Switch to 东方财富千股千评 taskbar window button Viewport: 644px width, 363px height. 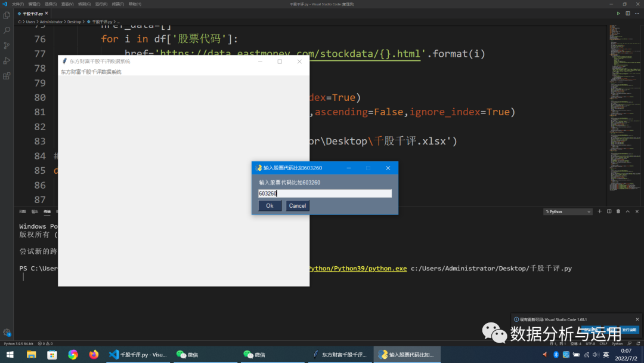coord(340,355)
